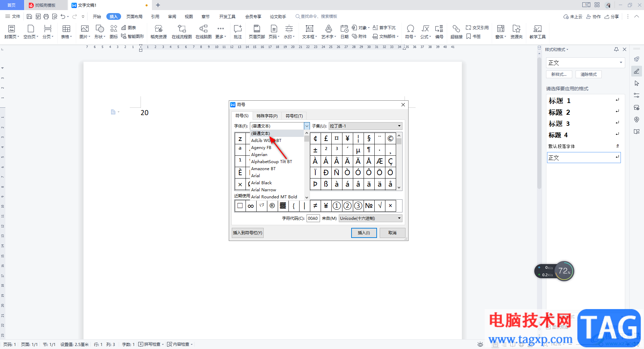Insert a chart (图表)

(x=129, y=28)
